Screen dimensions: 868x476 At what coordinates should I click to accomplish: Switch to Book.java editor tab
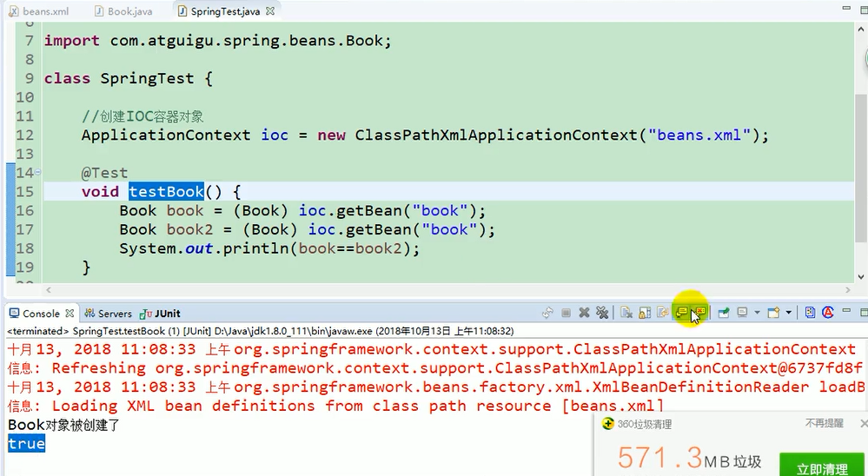[123, 11]
